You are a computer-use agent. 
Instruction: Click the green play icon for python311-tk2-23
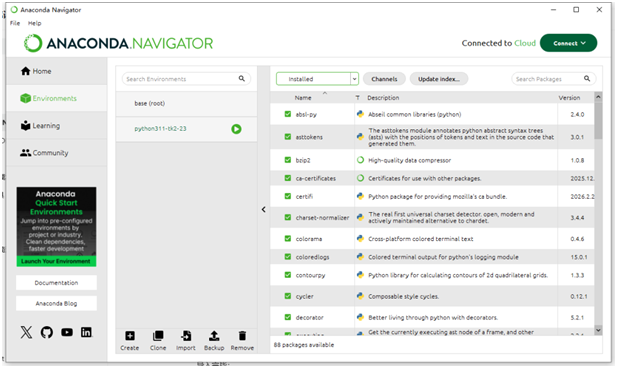coord(236,129)
